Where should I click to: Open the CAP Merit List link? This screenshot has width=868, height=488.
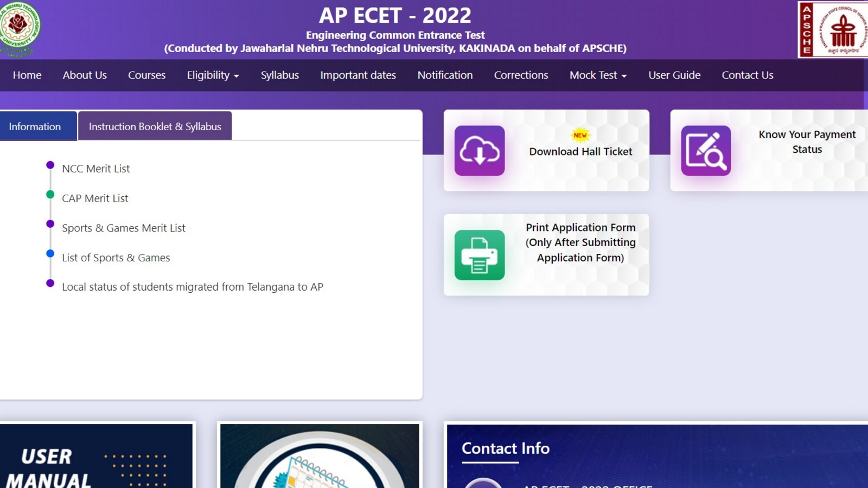[x=95, y=198]
